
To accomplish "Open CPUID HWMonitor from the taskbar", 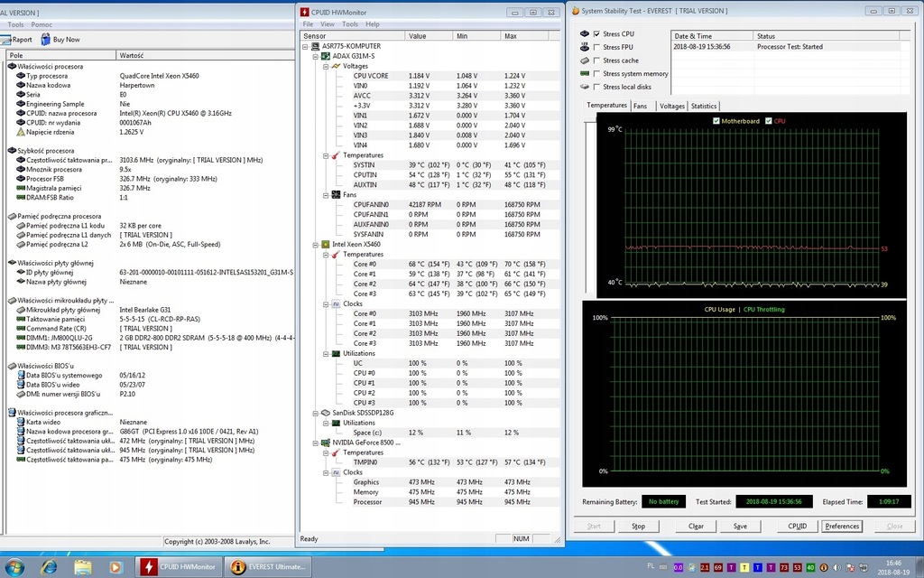I will [177, 566].
